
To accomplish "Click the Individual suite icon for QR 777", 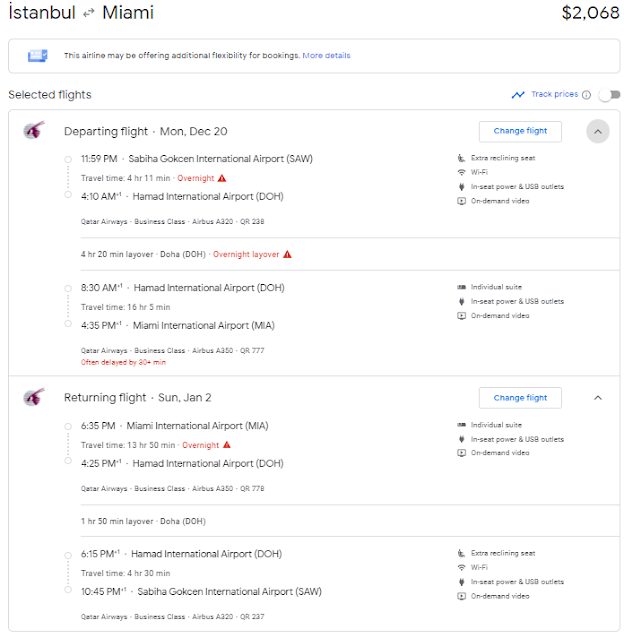I will 461,287.
